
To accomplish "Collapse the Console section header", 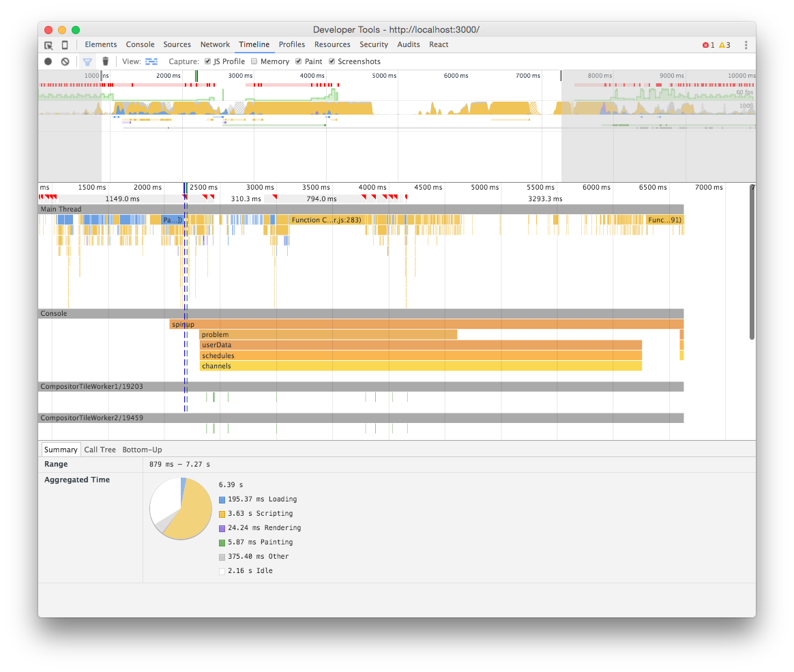I will 361,313.
